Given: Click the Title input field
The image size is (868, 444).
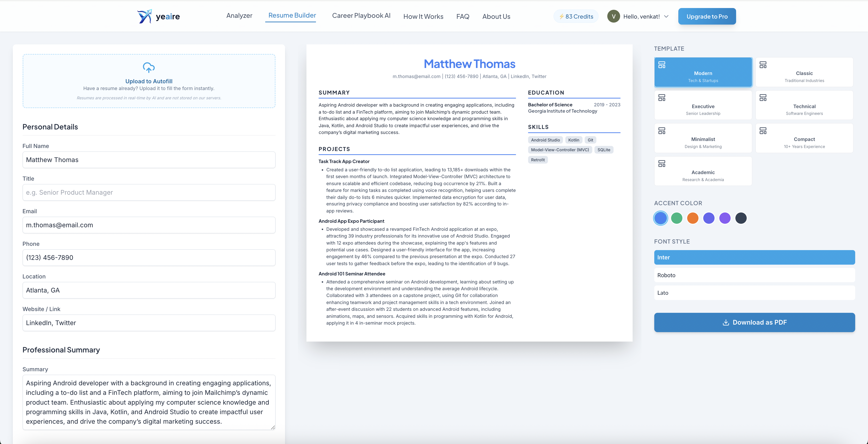Looking at the screenshot, I should 149,192.
